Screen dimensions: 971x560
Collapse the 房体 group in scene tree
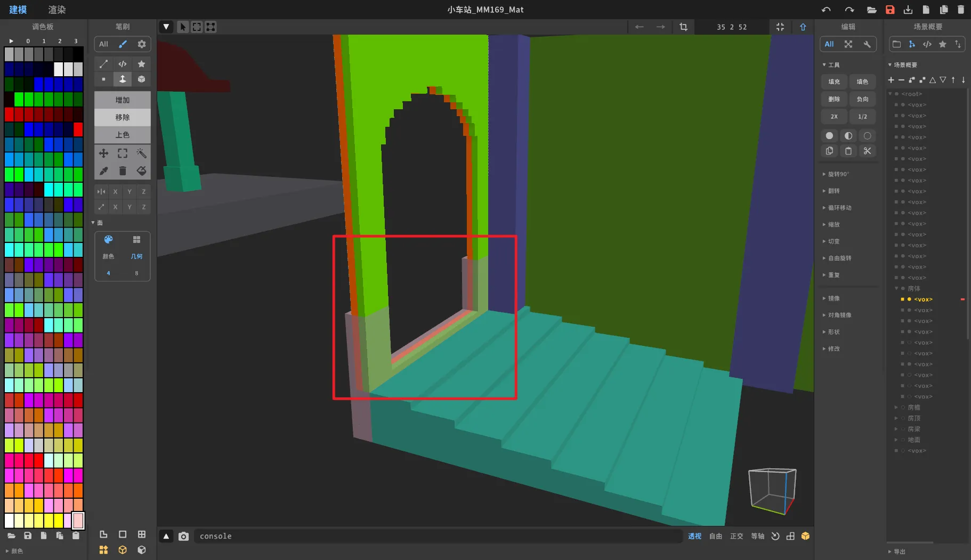(896, 288)
